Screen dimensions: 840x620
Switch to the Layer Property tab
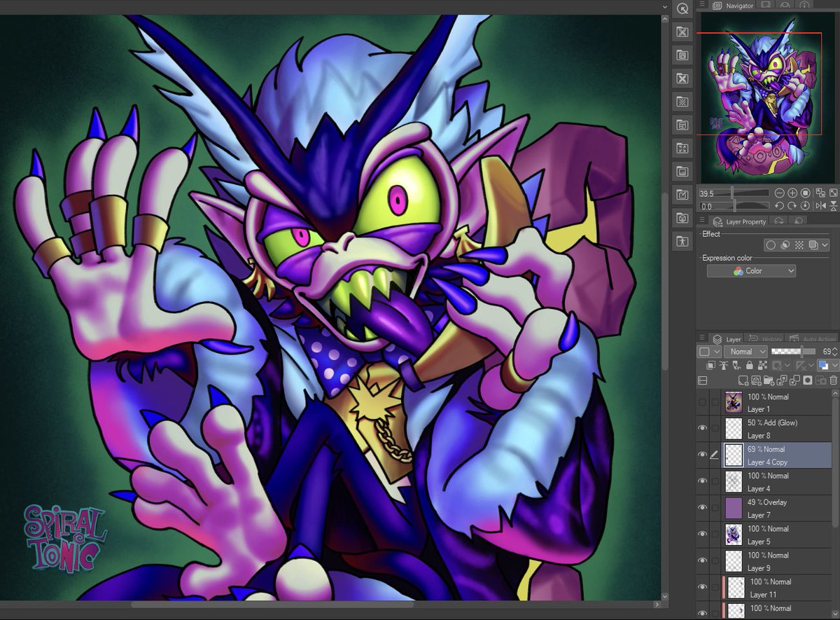click(739, 221)
